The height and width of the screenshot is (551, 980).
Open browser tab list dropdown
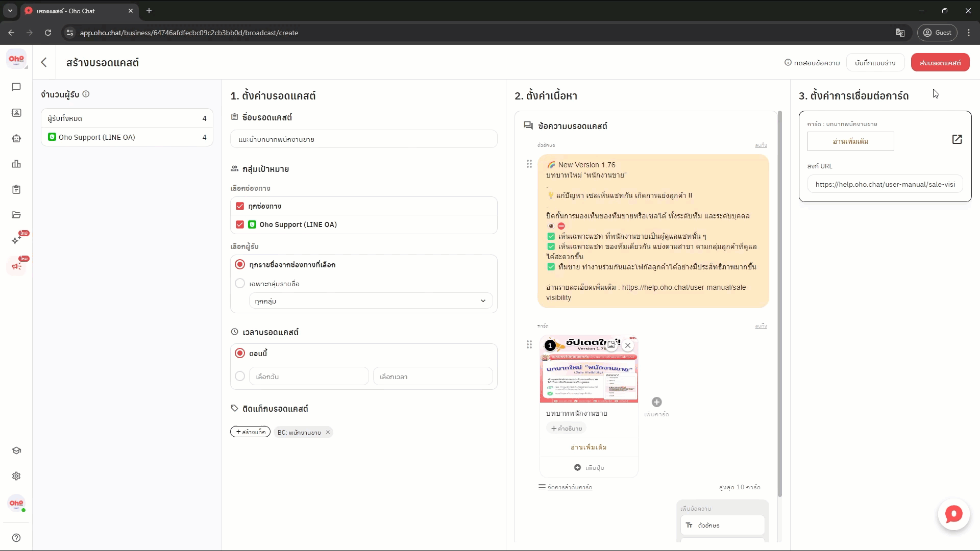pos(10,11)
